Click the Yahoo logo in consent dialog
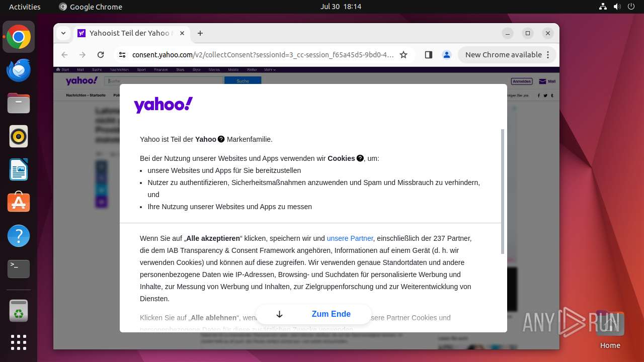The image size is (644, 362). 164,105
